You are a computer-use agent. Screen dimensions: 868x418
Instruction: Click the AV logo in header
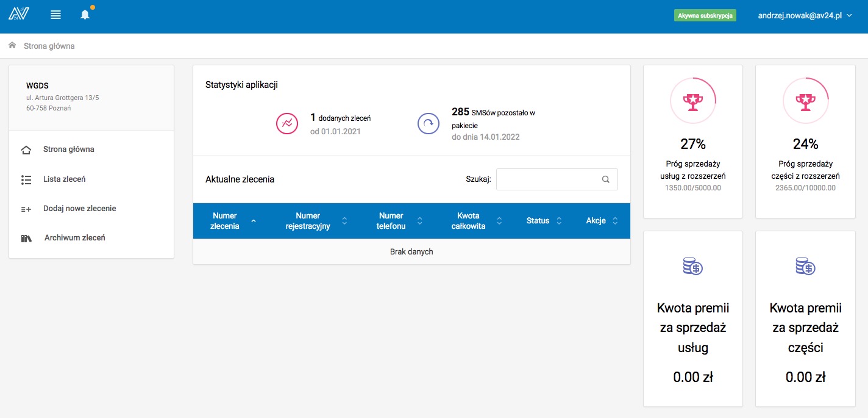18,14
